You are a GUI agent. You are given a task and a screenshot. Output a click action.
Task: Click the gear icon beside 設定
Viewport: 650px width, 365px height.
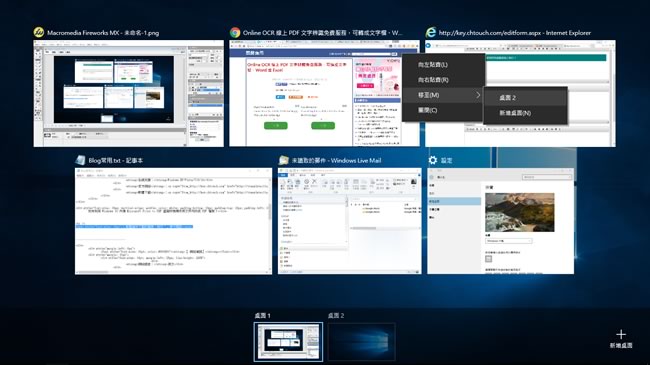point(433,160)
